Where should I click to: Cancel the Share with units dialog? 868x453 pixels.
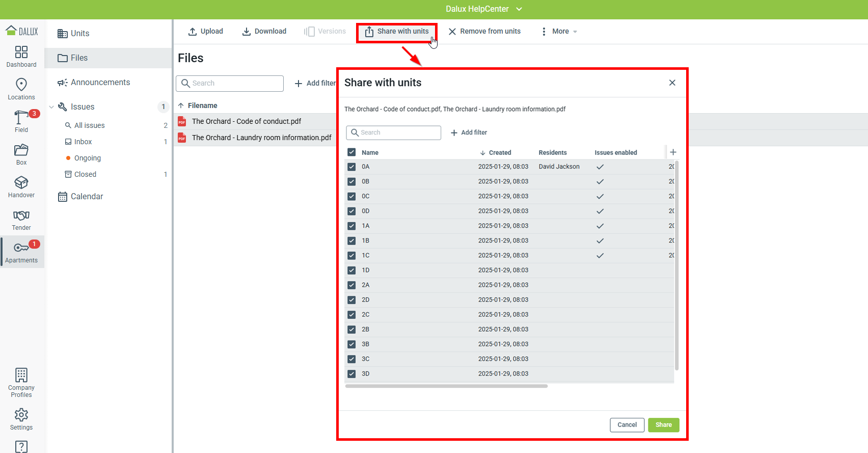[627, 425]
